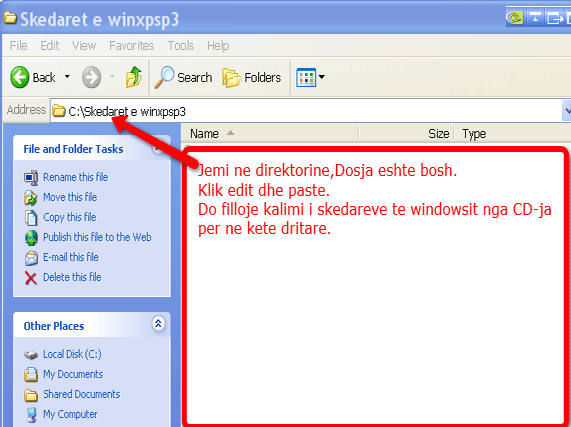
Task: Collapse the Other Places panel
Action: coord(158,323)
